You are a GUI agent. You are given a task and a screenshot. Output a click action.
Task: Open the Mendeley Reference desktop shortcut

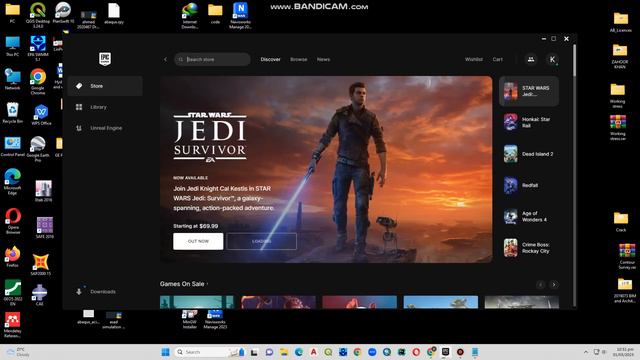12,325
